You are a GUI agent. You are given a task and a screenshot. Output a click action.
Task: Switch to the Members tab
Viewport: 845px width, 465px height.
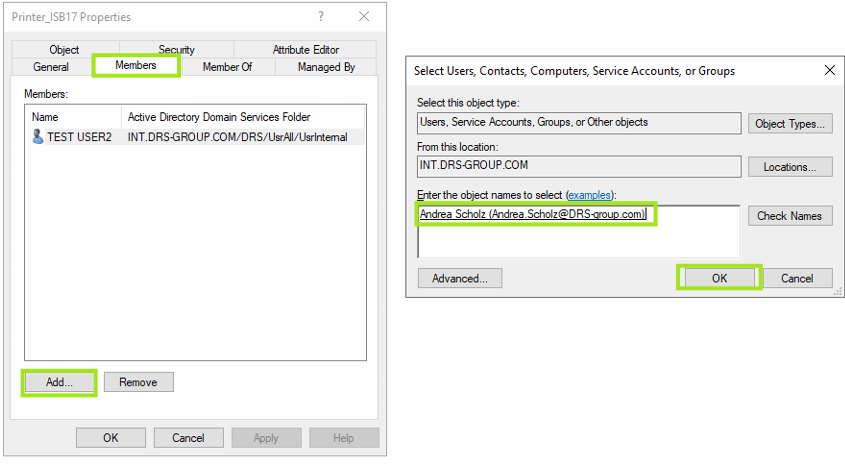click(x=136, y=66)
